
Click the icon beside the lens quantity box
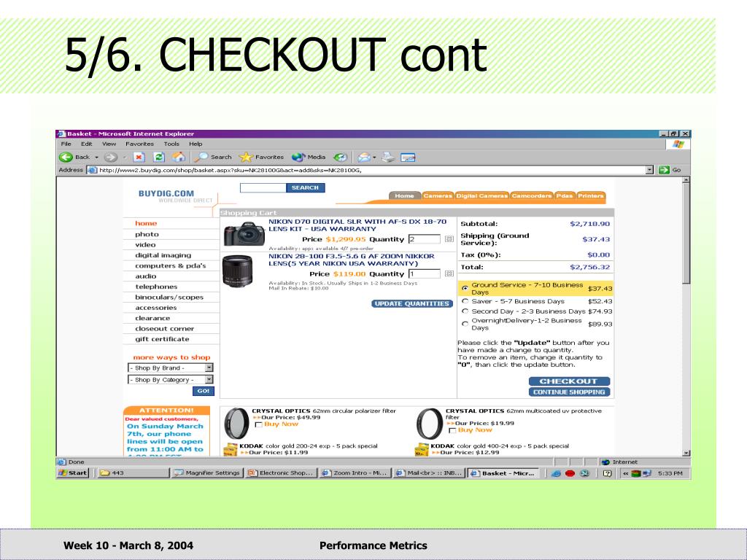coord(449,274)
